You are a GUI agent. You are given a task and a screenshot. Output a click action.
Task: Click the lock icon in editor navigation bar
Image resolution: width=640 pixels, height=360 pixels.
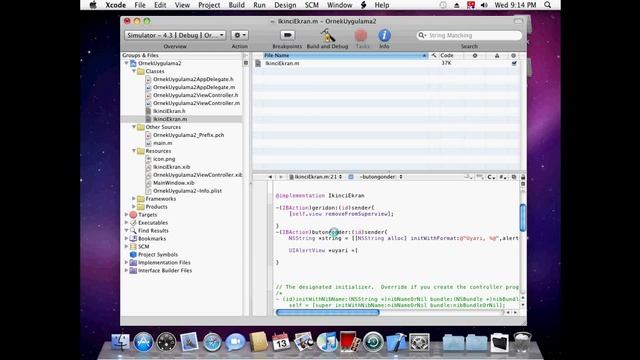(x=523, y=177)
